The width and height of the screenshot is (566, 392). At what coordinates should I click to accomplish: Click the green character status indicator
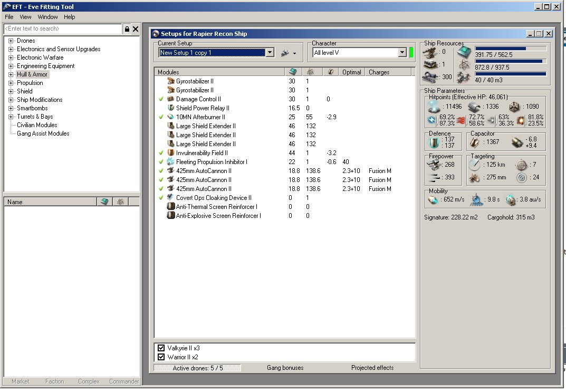click(x=411, y=52)
